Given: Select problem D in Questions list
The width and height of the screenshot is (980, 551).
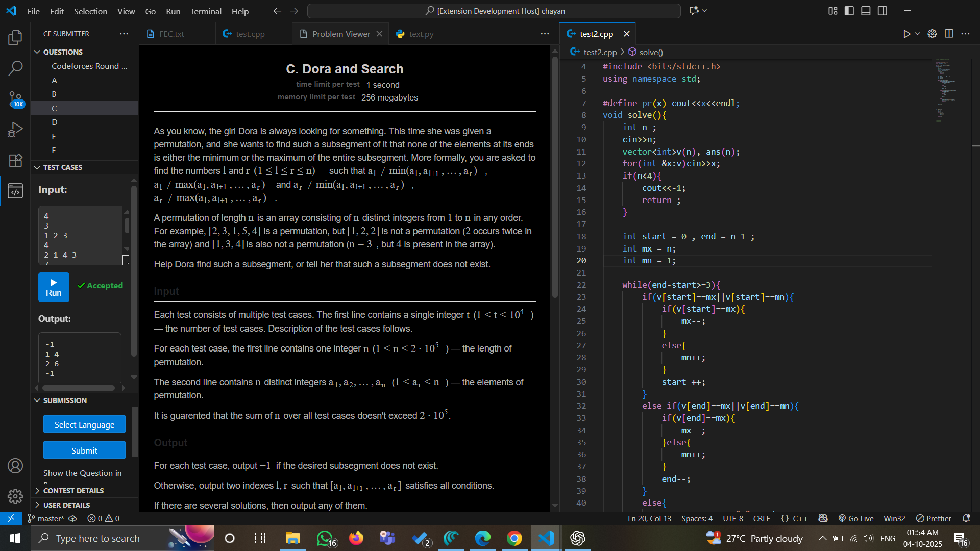Looking at the screenshot, I should 55,122.
